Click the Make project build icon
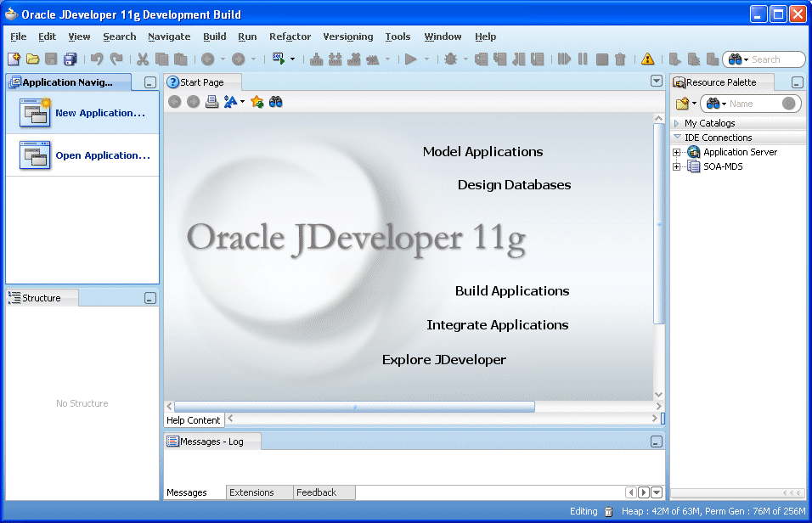Image resolution: width=812 pixels, height=523 pixels. coord(317,59)
